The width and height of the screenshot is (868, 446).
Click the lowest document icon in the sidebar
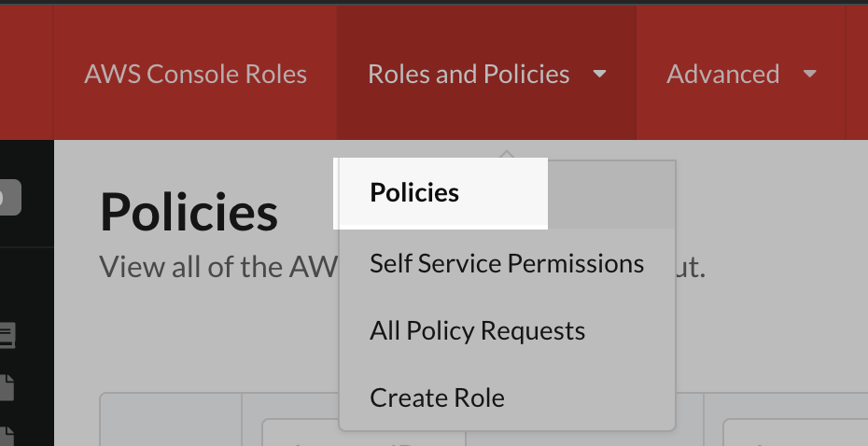click(7, 436)
